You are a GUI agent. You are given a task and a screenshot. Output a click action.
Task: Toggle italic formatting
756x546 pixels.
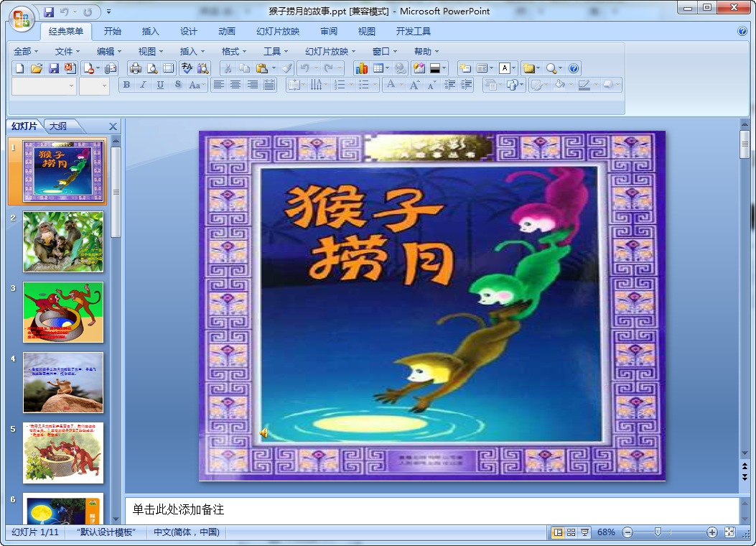[143, 85]
